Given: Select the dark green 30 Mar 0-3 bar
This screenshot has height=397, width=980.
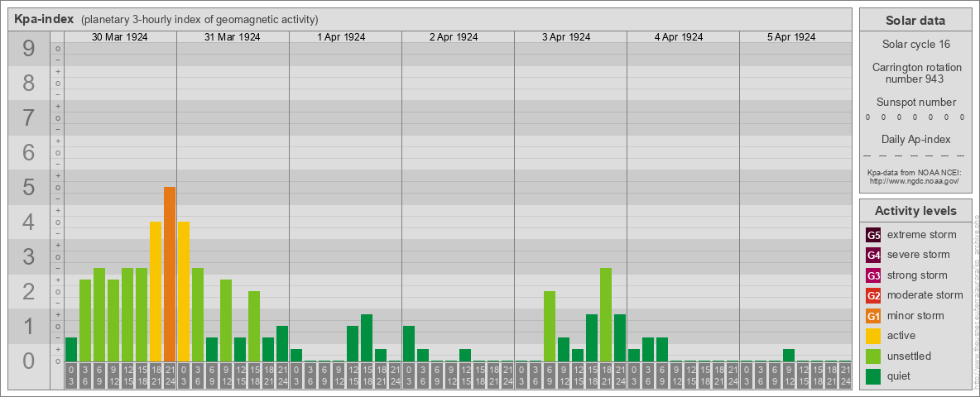Looking at the screenshot, I should [71, 350].
